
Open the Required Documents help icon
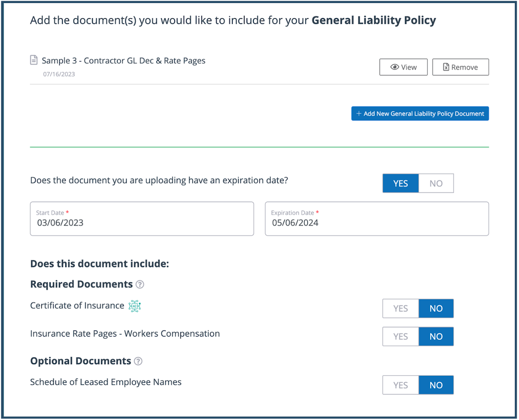[140, 284]
